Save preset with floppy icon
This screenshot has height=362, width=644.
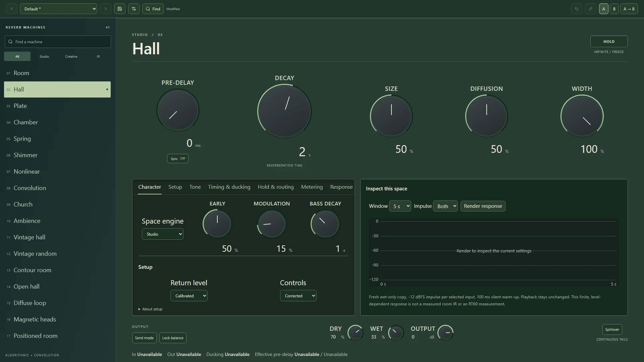[120, 9]
